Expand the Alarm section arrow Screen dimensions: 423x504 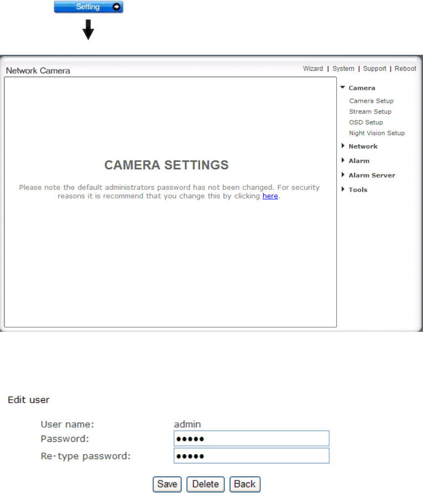343,160
